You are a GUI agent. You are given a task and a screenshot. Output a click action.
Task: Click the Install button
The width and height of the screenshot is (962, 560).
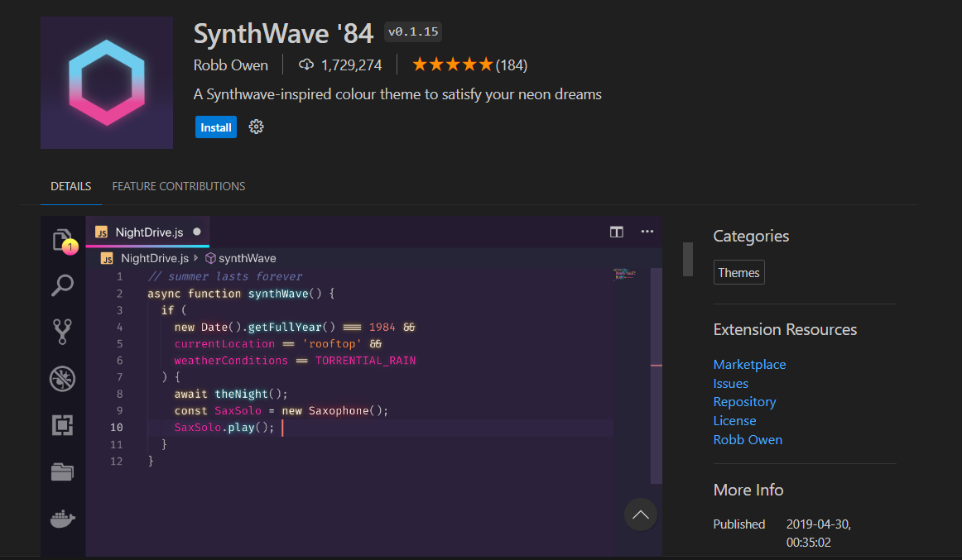point(216,127)
